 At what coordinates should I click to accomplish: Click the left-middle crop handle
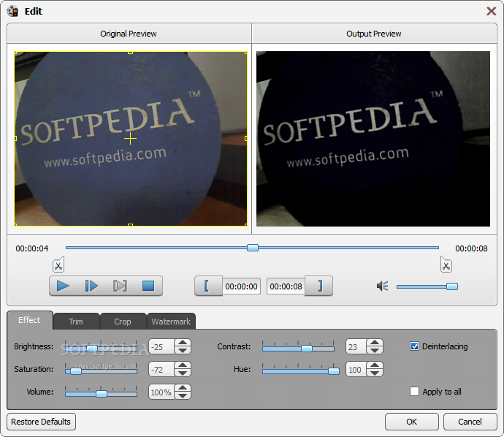click(x=15, y=139)
